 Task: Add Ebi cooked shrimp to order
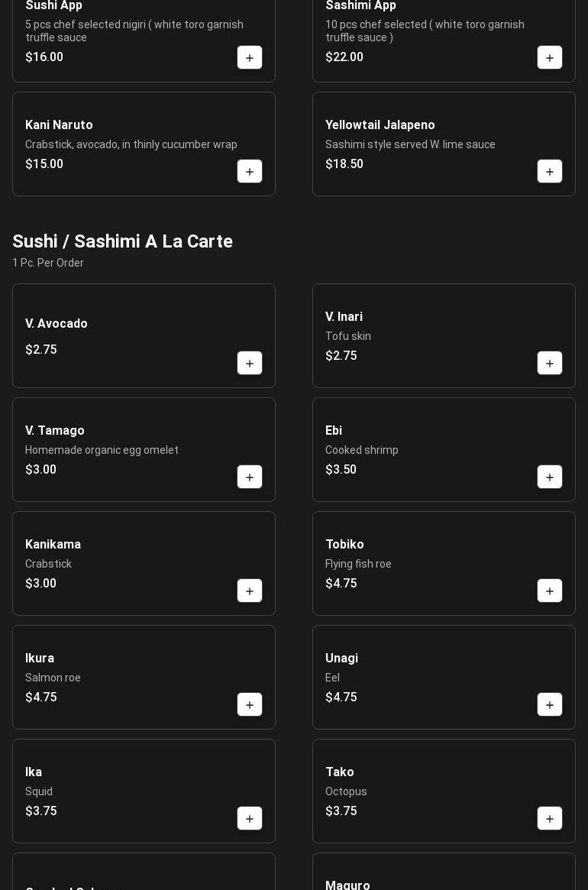tap(550, 477)
